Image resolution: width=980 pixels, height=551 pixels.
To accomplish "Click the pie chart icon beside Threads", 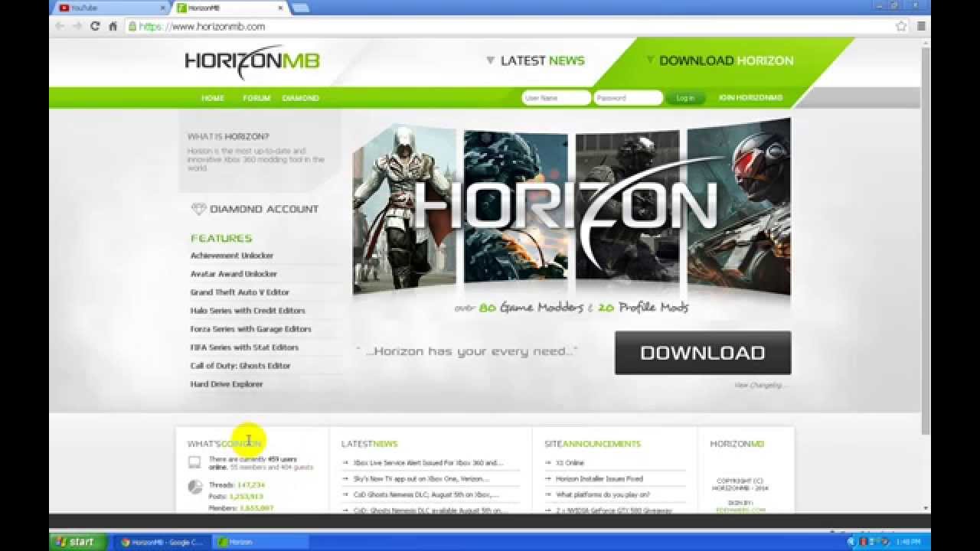I will 194,486.
